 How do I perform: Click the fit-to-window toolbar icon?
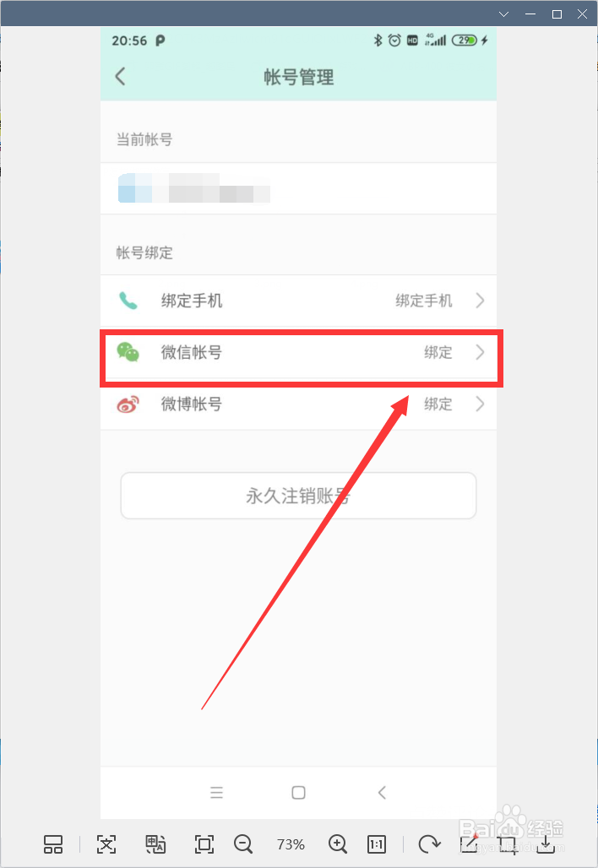[x=204, y=844]
